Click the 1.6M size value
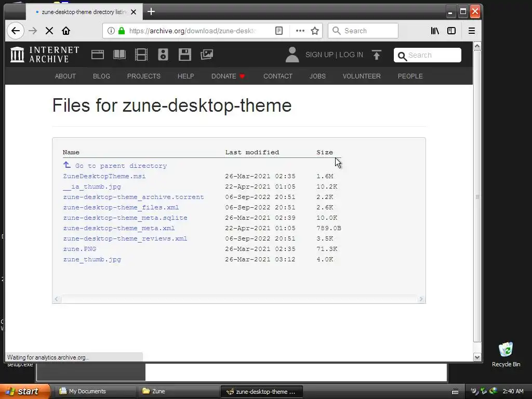Image resolution: width=532 pixels, height=399 pixels. pos(325,176)
